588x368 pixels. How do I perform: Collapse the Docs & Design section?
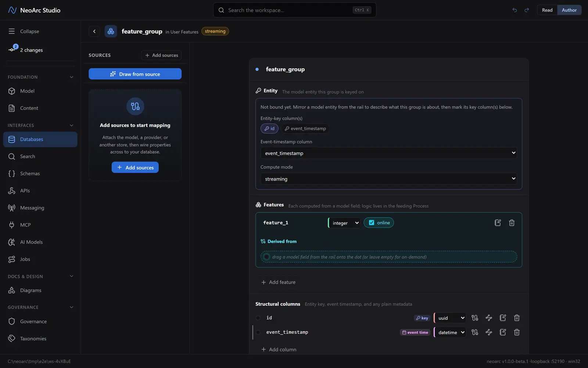click(40, 276)
